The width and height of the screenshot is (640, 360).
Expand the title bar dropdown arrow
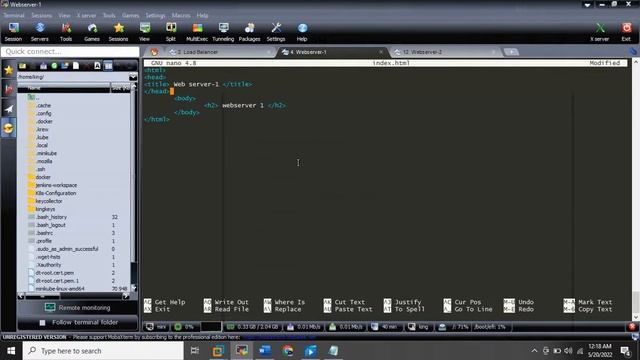(587, 5)
